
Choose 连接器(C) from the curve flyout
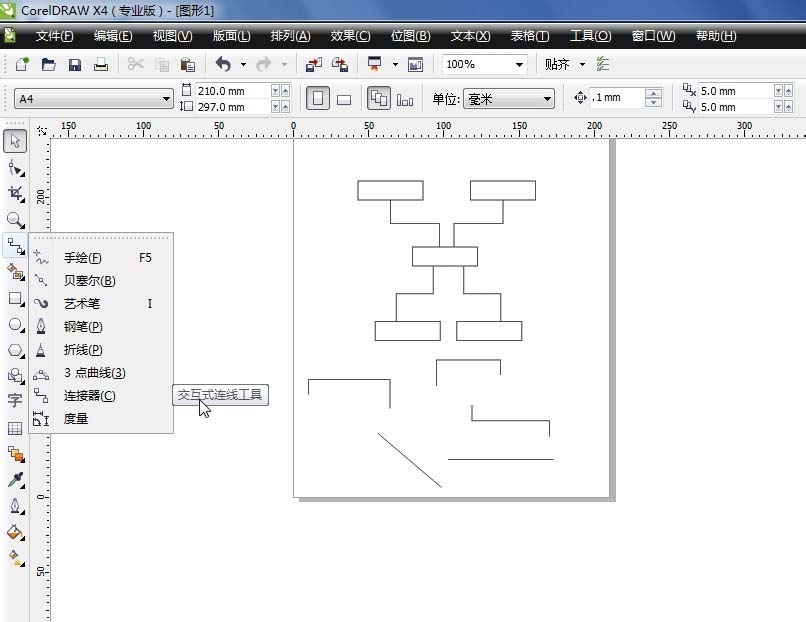tap(89, 396)
